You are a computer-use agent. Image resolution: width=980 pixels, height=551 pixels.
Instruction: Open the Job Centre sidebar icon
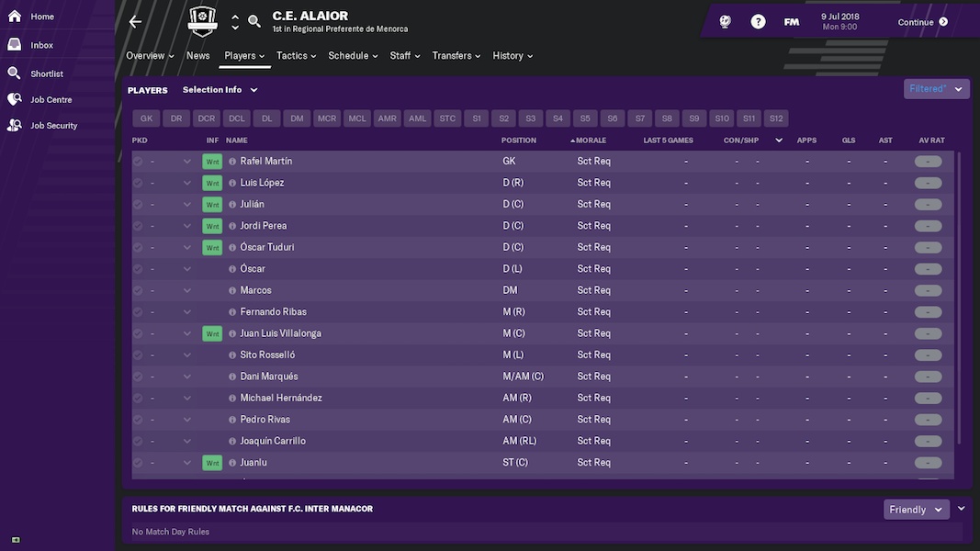15,99
